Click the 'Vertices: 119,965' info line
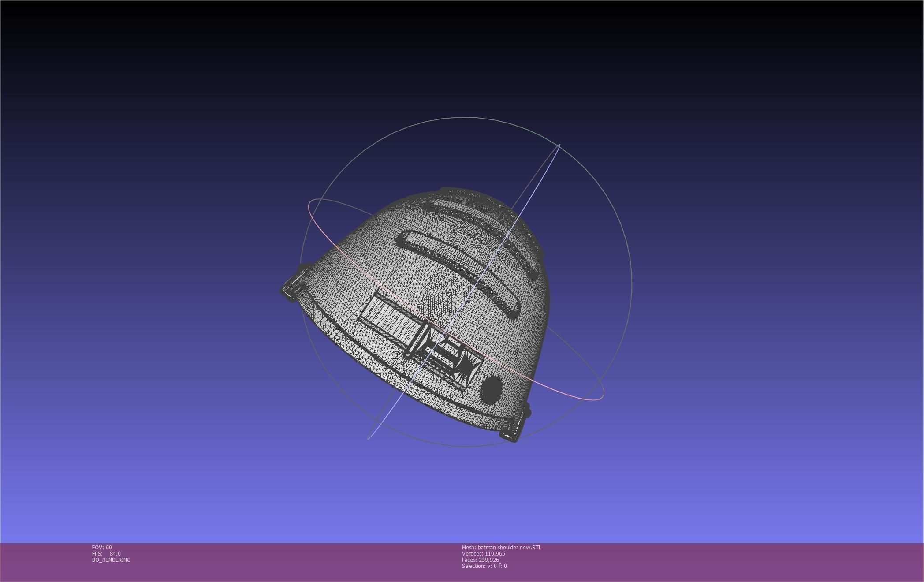This screenshot has height=582, width=924. click(x=484, y=553)
